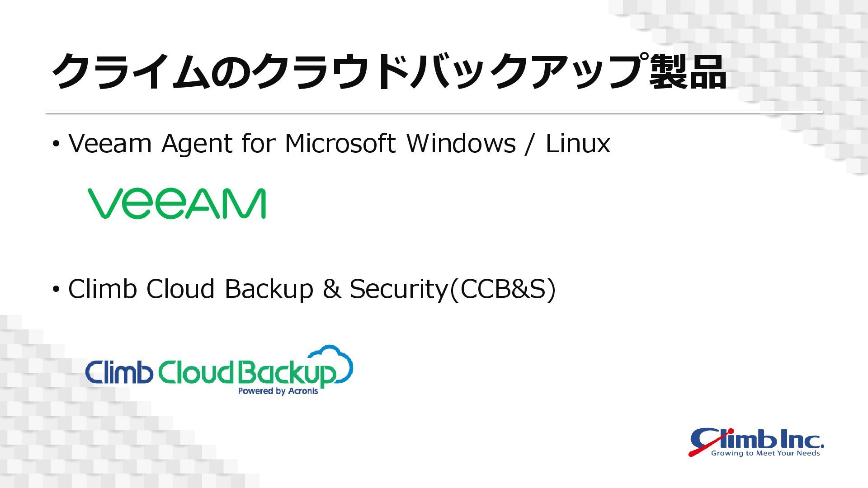Click Growing to Meet Your Needs tagline
This screenshot has height=488, width=868.
[x=765, y=453]
